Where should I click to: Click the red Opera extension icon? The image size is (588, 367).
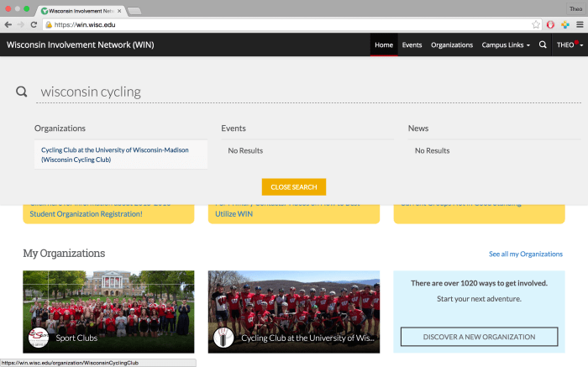(550, 25)
